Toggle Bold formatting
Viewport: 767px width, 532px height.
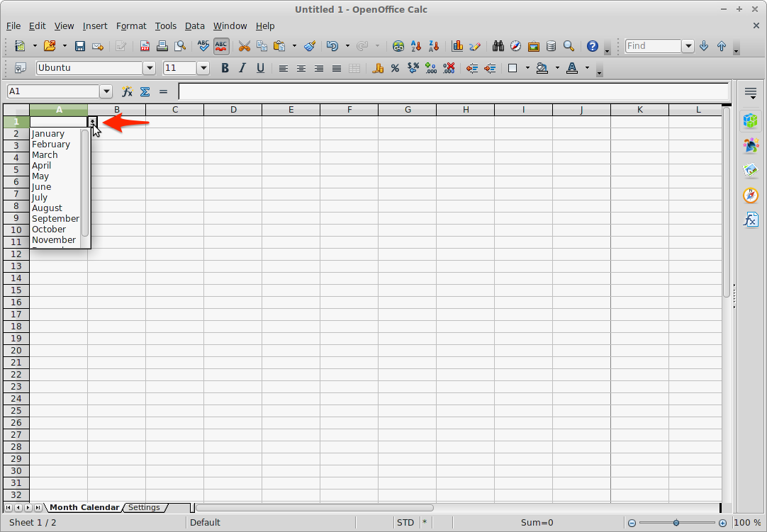(x=225, y=69)
